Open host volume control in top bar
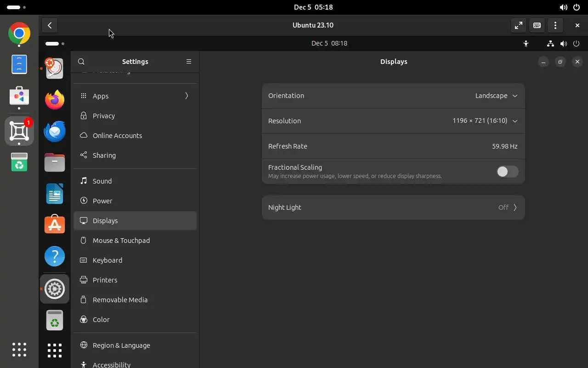Screen dimensions: 588x368 564,7
